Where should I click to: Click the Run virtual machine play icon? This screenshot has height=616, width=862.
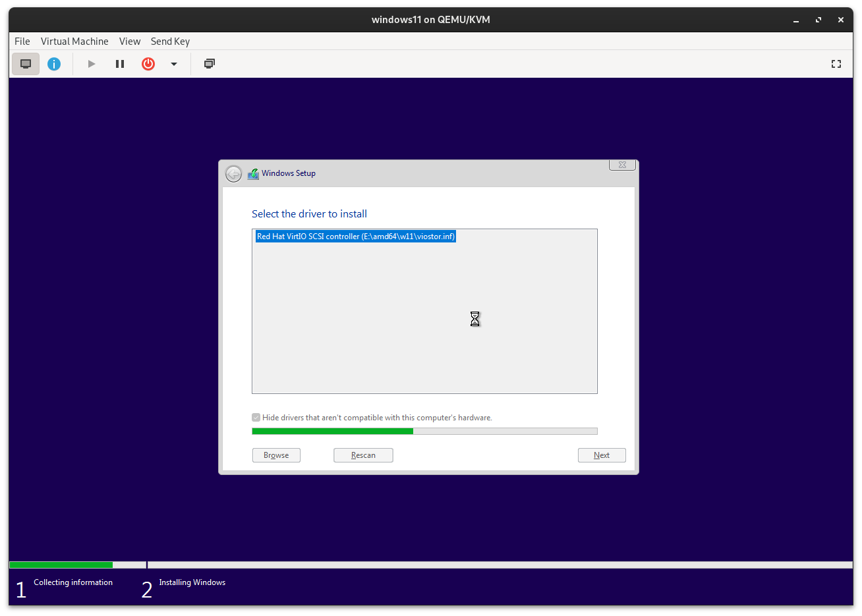[92, 64]
